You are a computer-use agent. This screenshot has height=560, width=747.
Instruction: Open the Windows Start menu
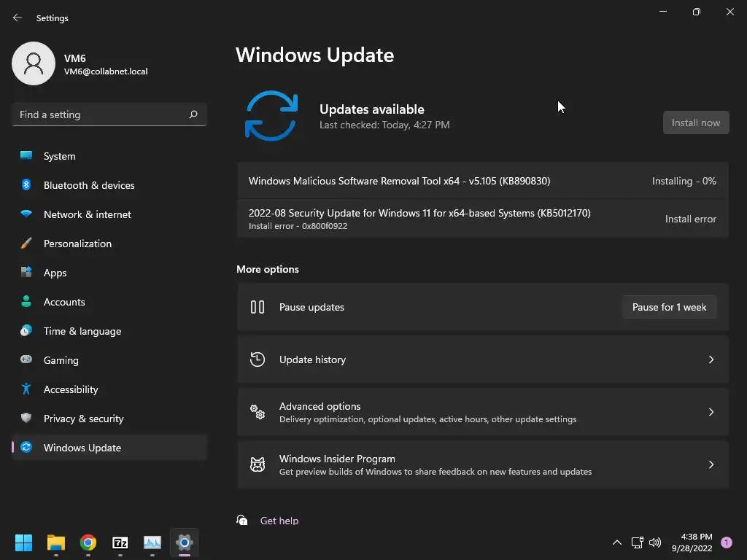(x=23, y=542)
